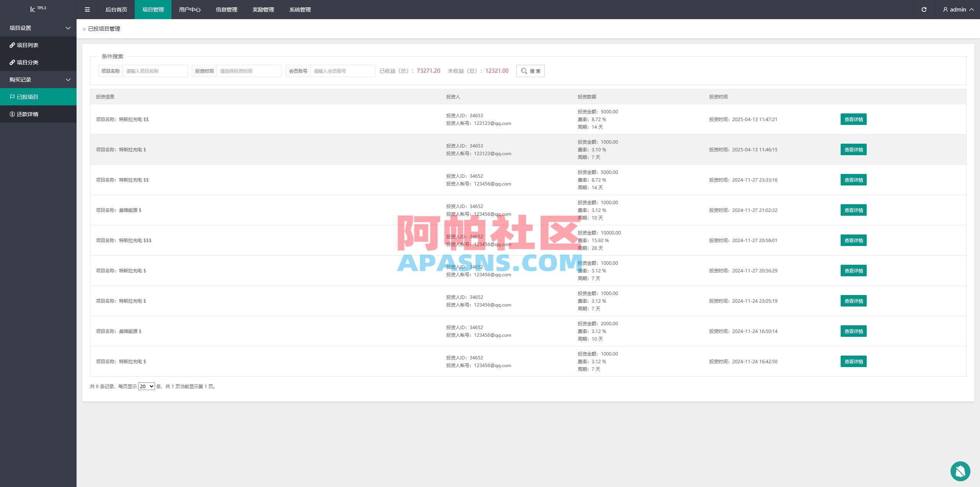The width and height of the screenshot is (980, 487).
Task: Switch to the 用户中心 tab
Action: (190, 10)
